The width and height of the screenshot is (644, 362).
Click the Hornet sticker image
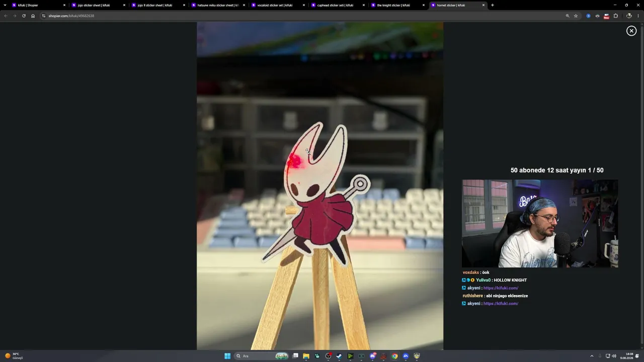coord(320,186)
